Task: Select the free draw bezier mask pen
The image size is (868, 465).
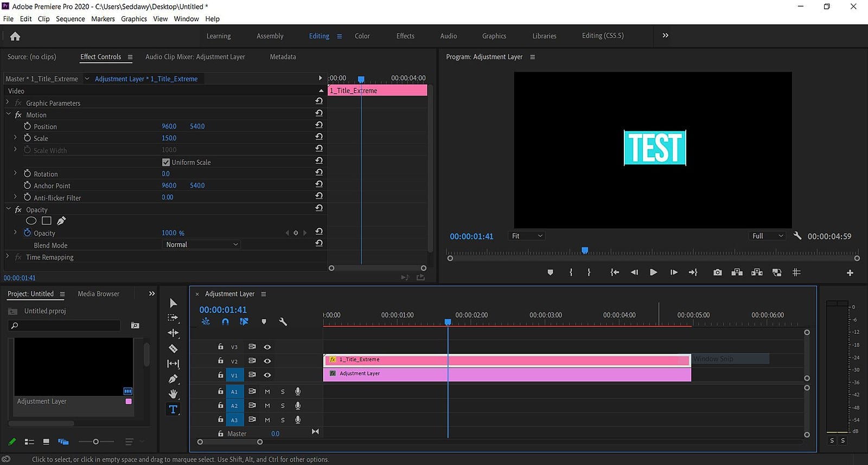Action: (61, 221)
